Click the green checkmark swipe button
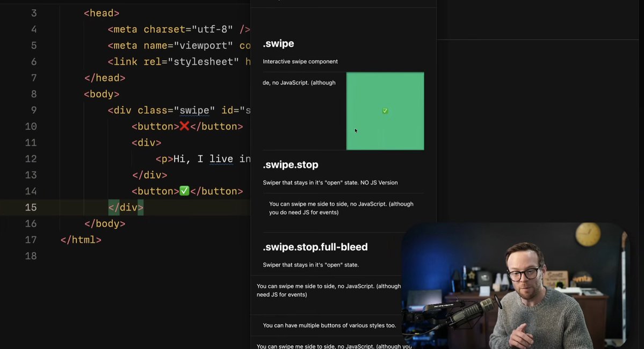The height and width of the screenshot is (349, 644). (x=385, y=111)
